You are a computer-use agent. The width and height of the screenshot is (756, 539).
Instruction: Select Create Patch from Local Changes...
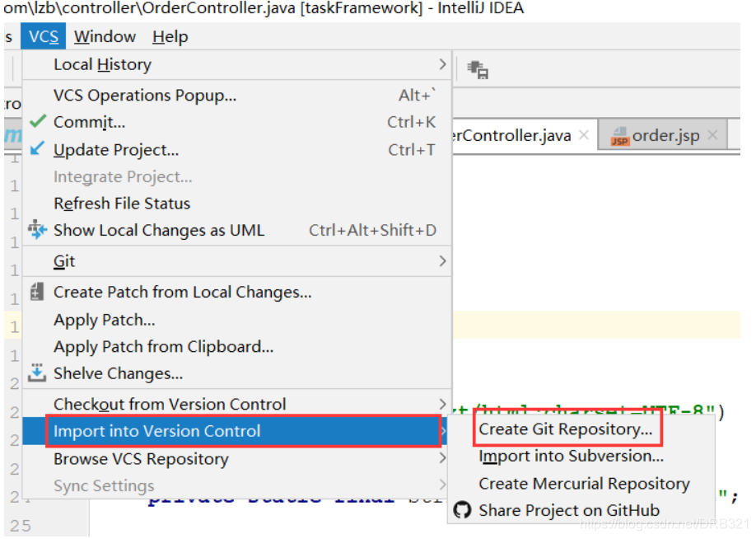pos(236,292)
